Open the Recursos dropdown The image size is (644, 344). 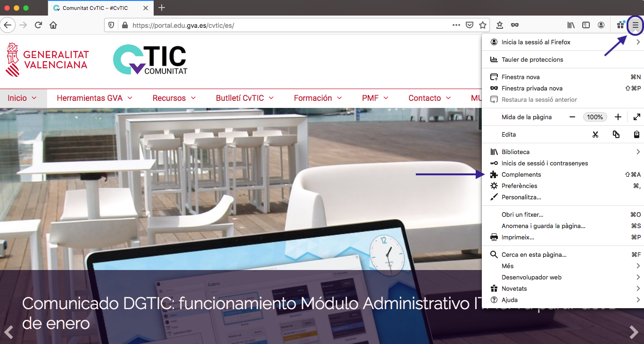click(174, 98)
